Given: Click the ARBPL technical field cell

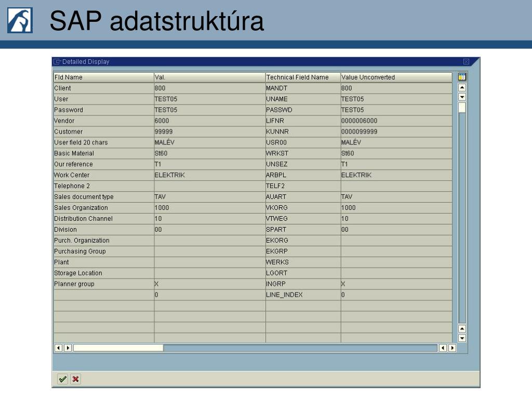Looking at the screenshot, I should tap(303, 175).
